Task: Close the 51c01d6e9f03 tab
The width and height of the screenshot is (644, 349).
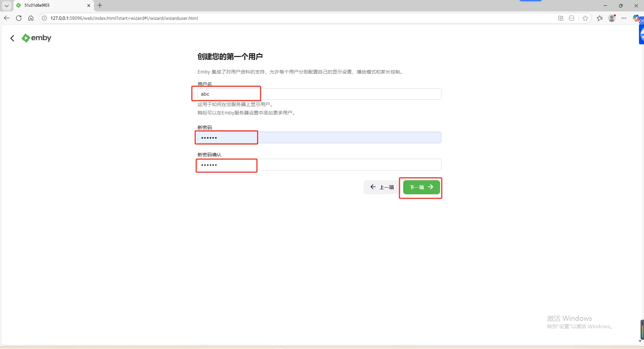Action: [89, 5]
